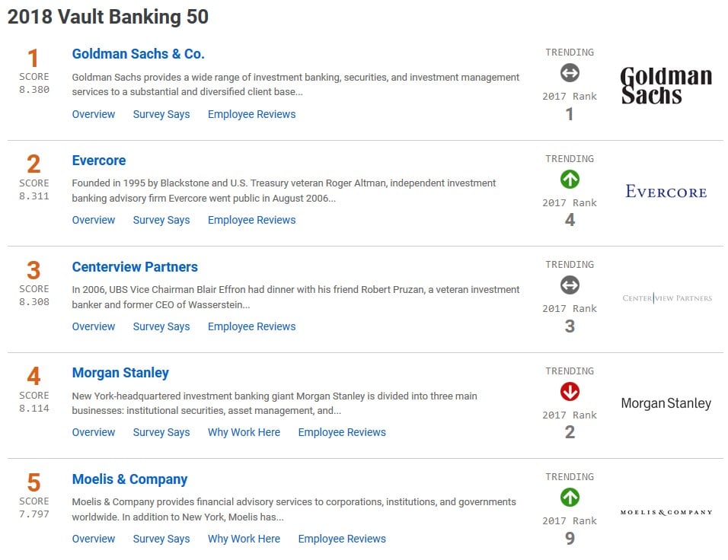Click the Evercore logo image

point(666,192)
